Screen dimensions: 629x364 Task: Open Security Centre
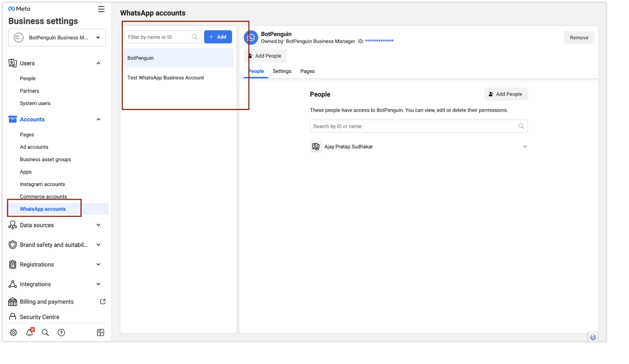pos(39,317)
